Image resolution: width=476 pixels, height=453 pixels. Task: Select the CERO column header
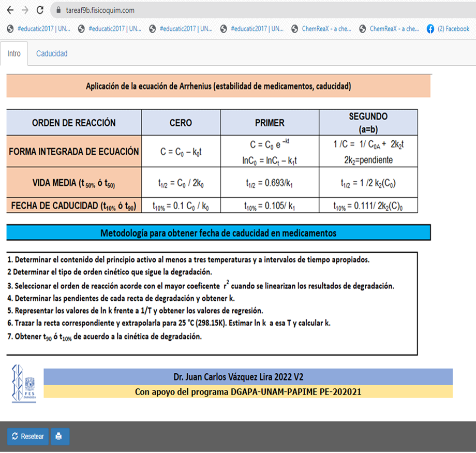click(181, 123)
